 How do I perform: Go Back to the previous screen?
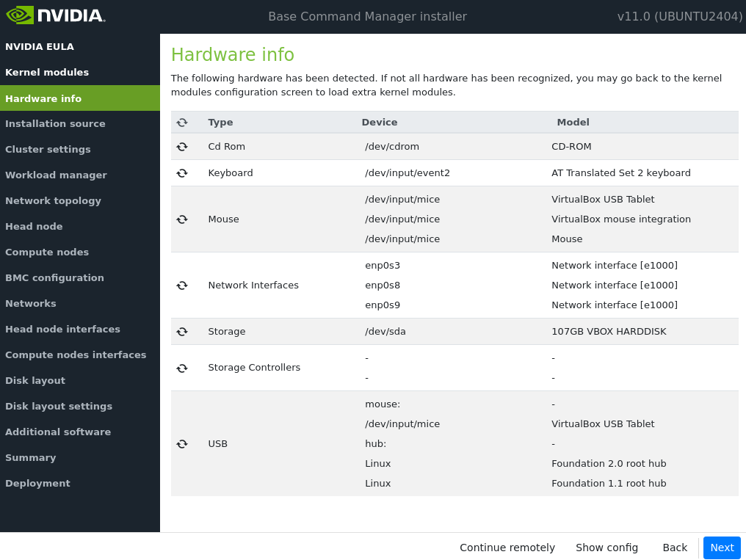675,548
